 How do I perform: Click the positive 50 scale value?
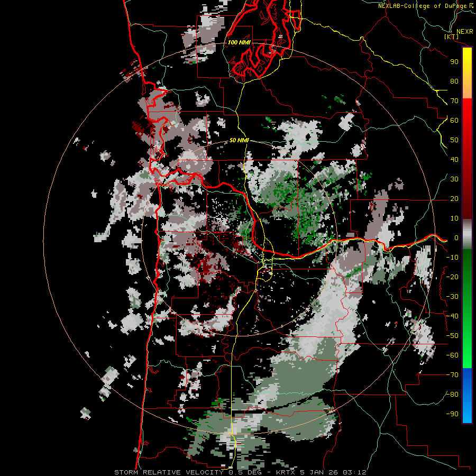tap(454, 140)
